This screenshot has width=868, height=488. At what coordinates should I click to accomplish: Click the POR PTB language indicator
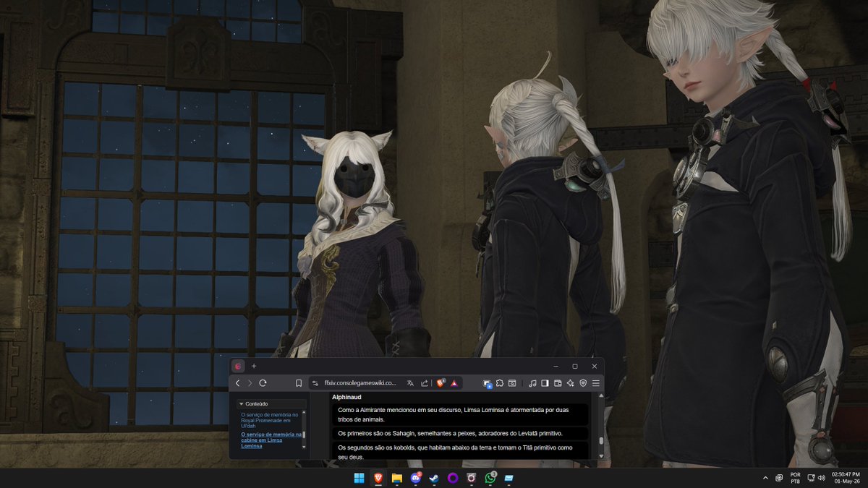(x=796, y=478)
